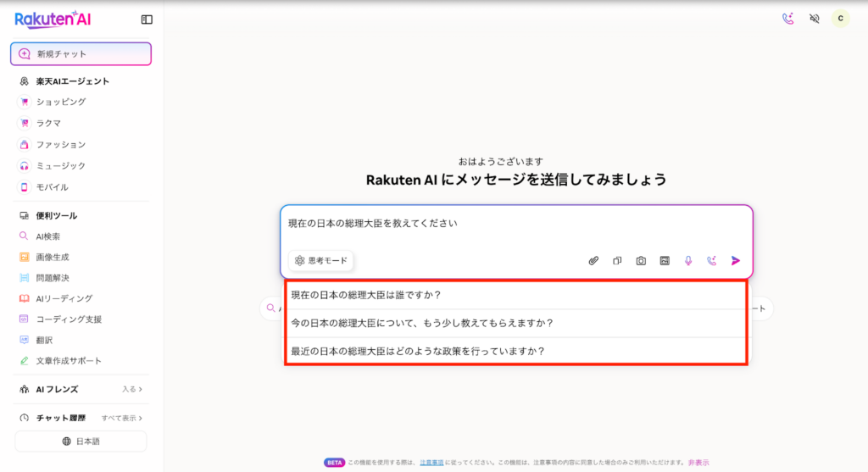Open the モバイル agent
Image resolution: width=868 pixels, height=472 pixels.
pyautogui.click(x=52, y=187)
